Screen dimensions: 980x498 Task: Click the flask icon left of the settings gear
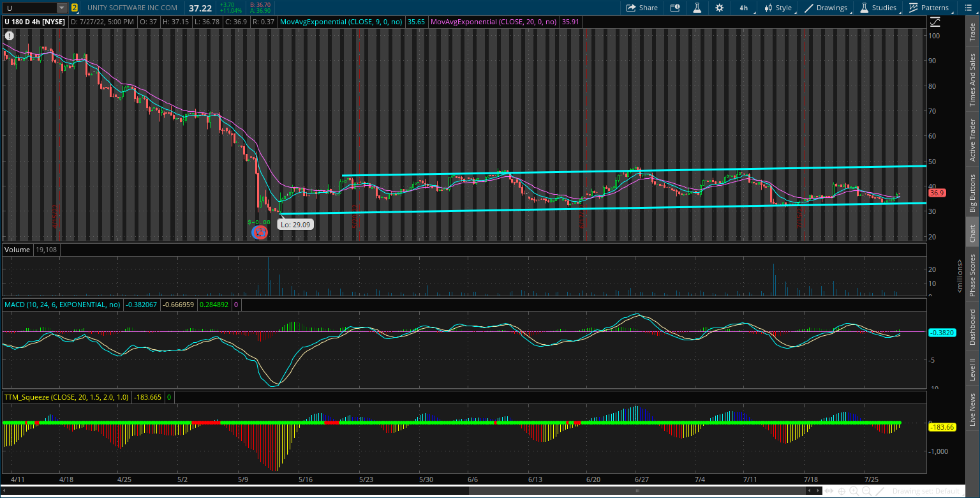click(697, 8)
